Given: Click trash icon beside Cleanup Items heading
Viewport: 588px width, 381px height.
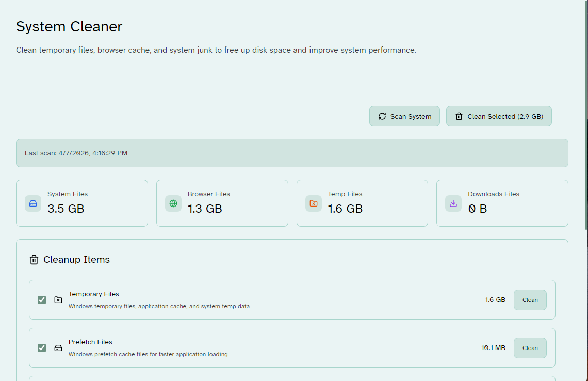Looking at the screenshot, I should [34, 260].
